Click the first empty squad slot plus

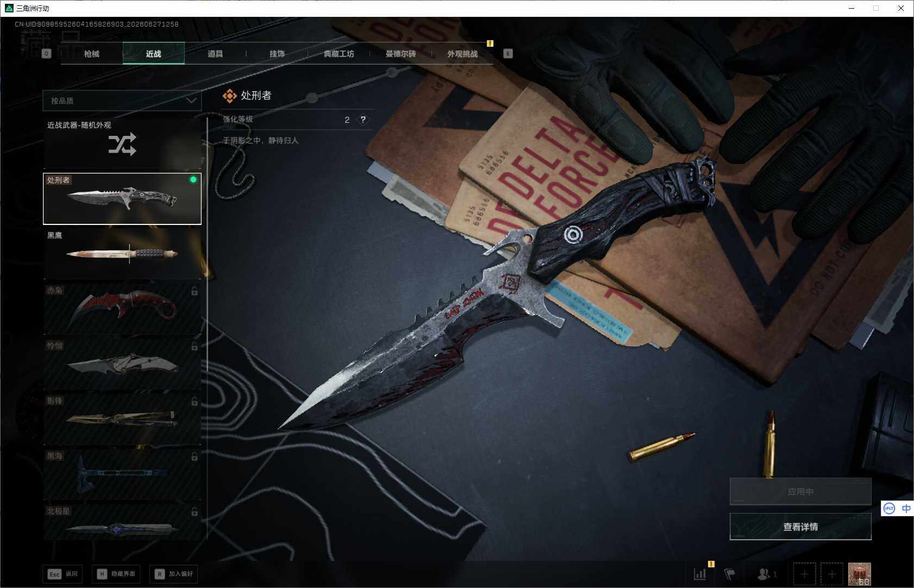coord(804,574)
